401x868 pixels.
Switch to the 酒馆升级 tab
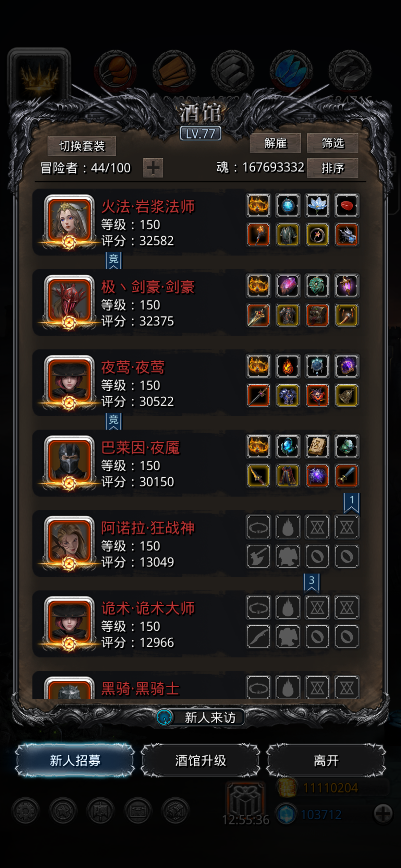(x=200, y=760)
